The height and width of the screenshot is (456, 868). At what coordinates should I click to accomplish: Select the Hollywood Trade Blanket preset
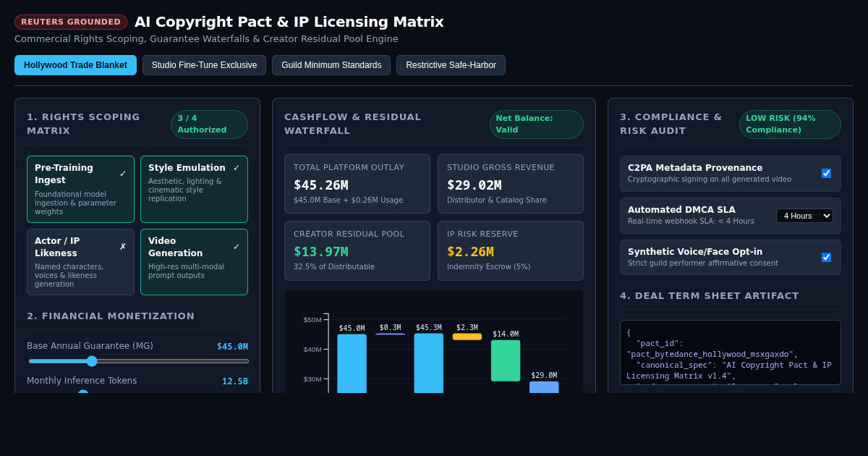click(75, 65)
